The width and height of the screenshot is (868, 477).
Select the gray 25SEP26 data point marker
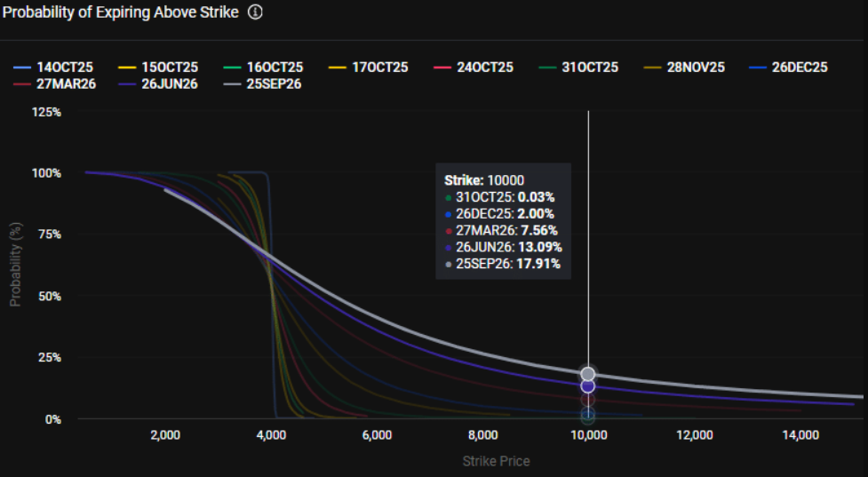588,374
